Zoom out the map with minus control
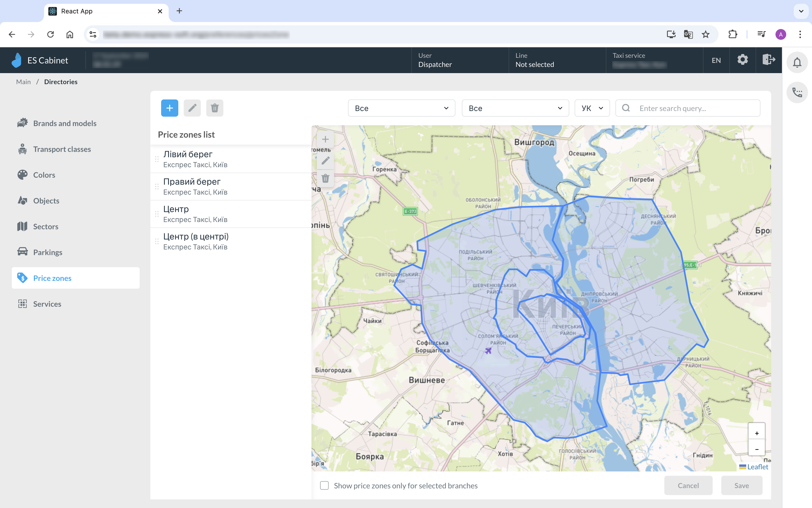This screenshot has width=812, height=508. [x=757, y=449]
